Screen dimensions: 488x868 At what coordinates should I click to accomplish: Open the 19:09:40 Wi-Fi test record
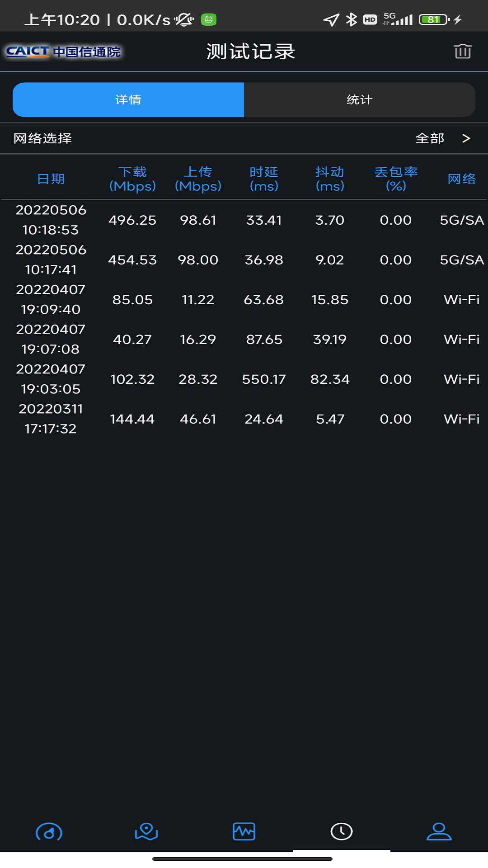[244, 300]
